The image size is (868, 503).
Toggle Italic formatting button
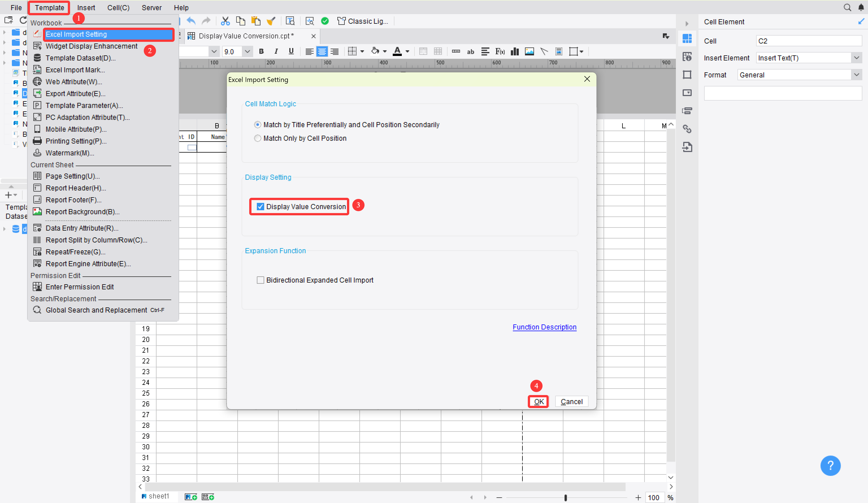tap(276, 51)
